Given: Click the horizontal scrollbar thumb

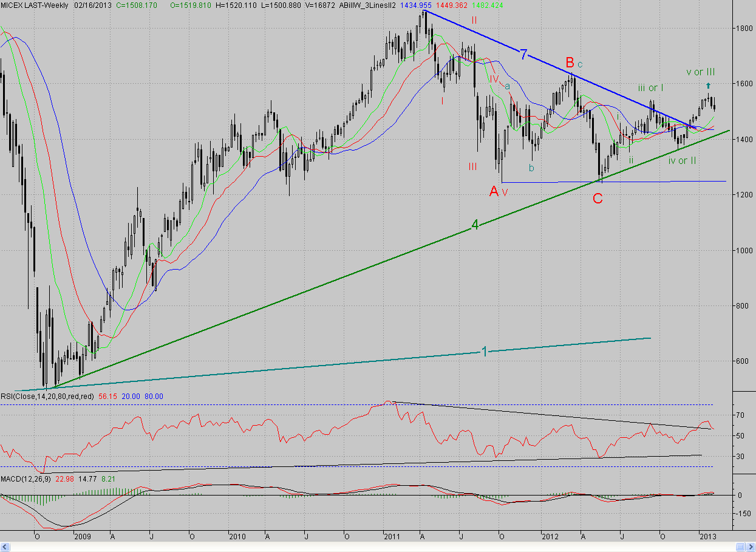Looking at the screenshot, I should [741, 548].
